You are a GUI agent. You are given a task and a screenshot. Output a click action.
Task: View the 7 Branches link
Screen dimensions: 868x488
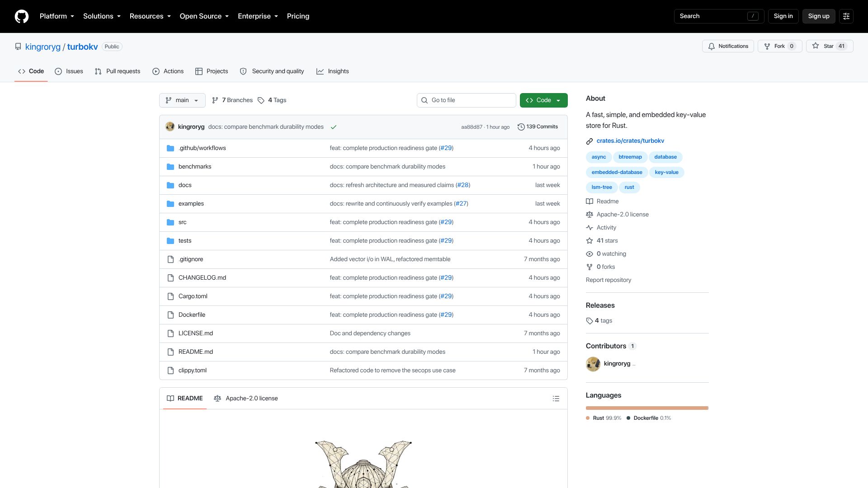[x=232, y=100]
